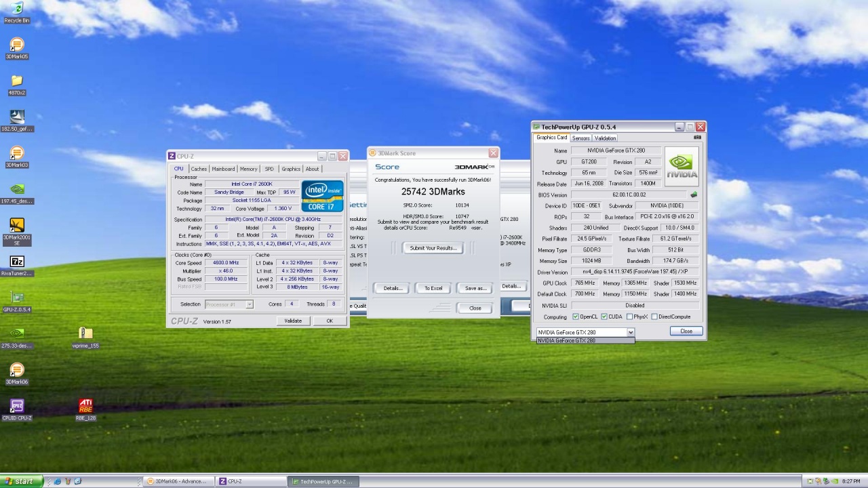Switch to the Sensors tab in GPU-Z
The height and width of the screenshot is (488, 868).
580,138
